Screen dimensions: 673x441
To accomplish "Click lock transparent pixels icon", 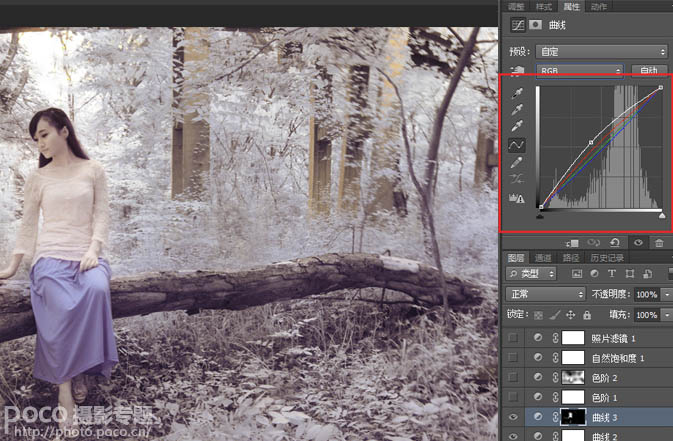I will coord(538,316).
